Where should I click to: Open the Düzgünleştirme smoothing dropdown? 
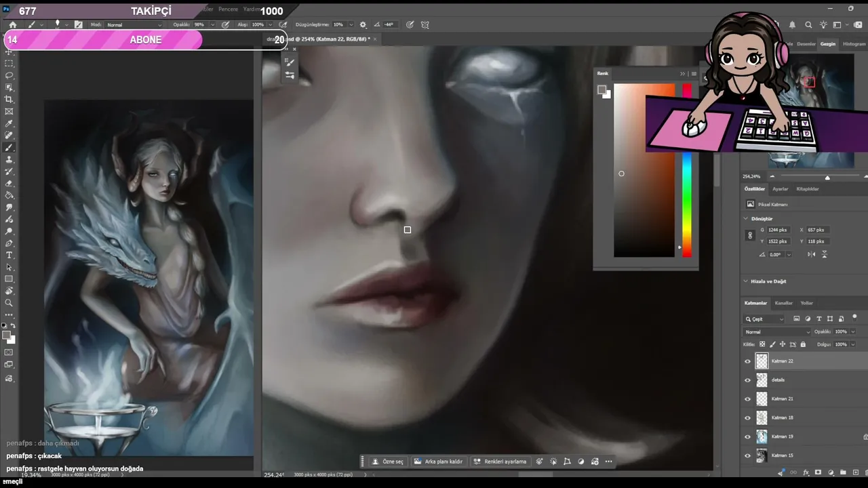click(350, 24)
